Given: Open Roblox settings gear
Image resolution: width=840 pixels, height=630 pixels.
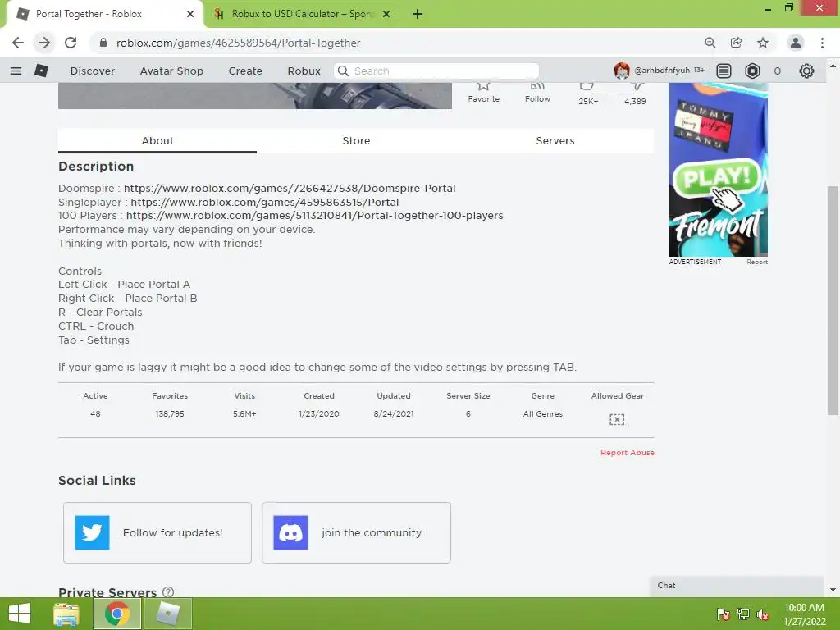Looking at the screenshot, I should tap(806, 71).
